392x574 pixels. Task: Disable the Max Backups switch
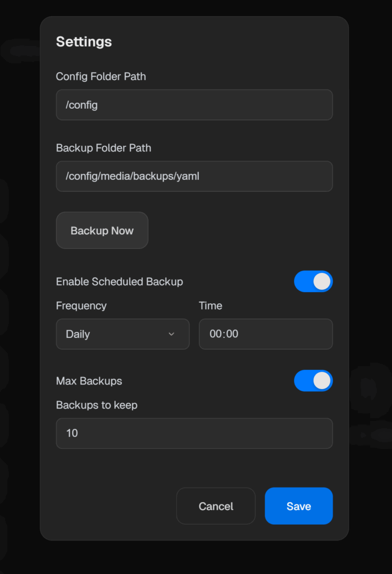pyautogui.click(x=313, y=381)
